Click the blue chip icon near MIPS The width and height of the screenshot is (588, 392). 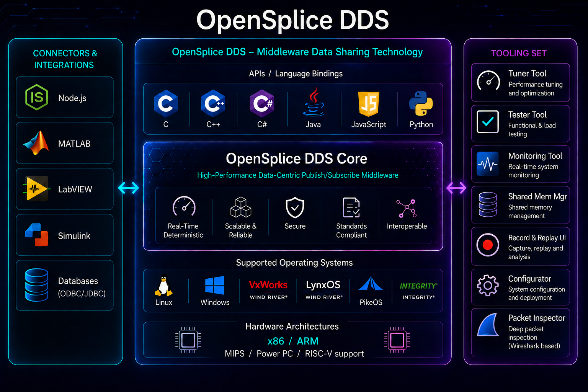(188, 340)
